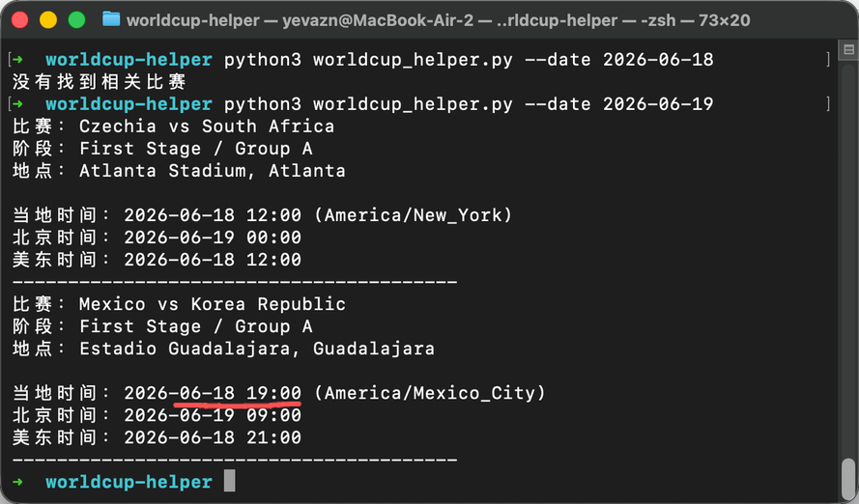
Task: Click the folder proxy icon in title bar
Action: point(111,19)
